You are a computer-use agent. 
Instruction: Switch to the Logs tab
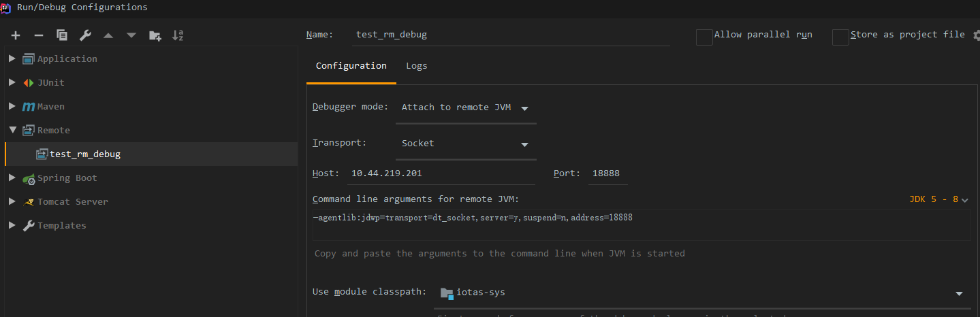(x=417, y=66)
